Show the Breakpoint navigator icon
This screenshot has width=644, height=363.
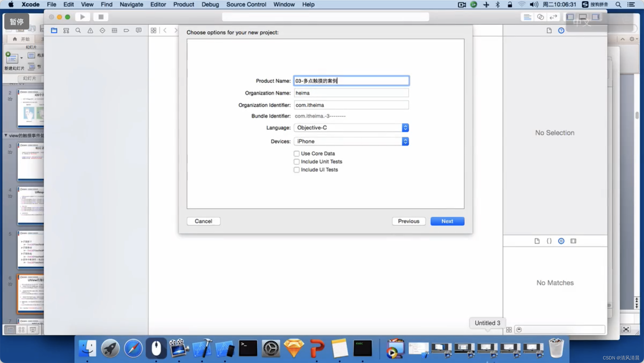pyautogui.click(x=126, y=30)
